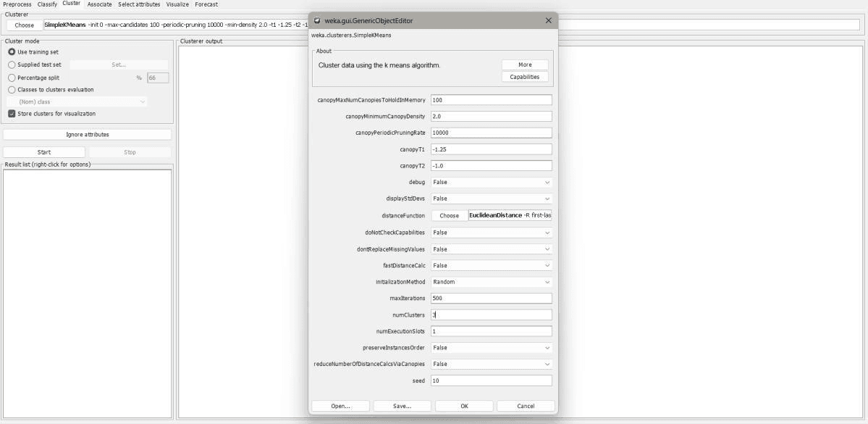The image size is (868, 424).
Task: Open dontReplaceMissingValues dropdown
Action: pyautogui.click(x=492, y=249)
